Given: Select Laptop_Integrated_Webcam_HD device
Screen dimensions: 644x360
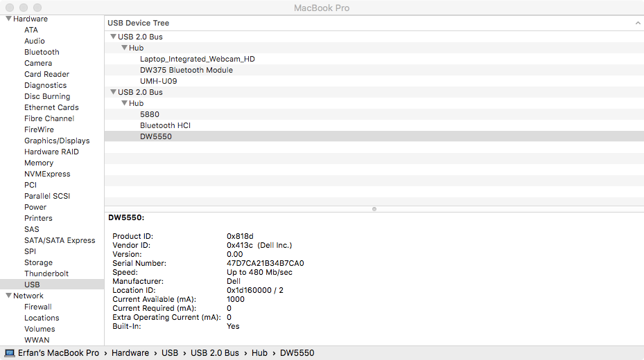Looking at the screenshot, I should 197,59.
